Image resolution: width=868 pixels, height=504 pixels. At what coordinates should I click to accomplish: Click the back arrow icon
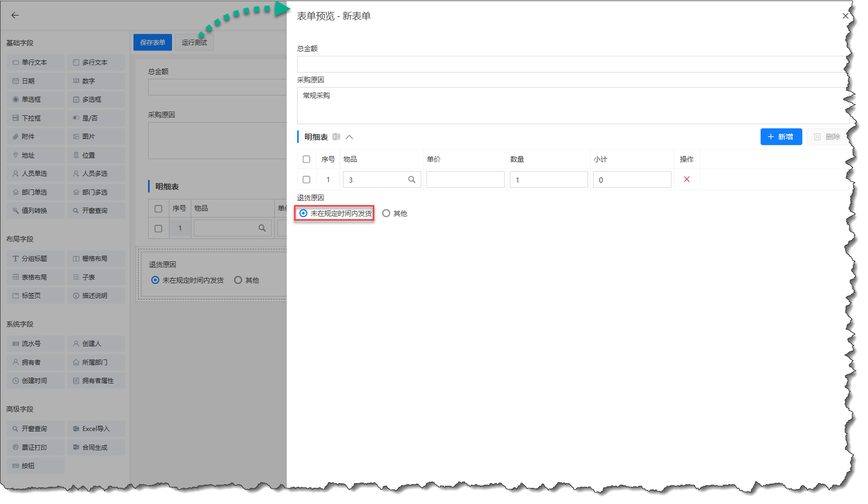(x=15, y=15)
